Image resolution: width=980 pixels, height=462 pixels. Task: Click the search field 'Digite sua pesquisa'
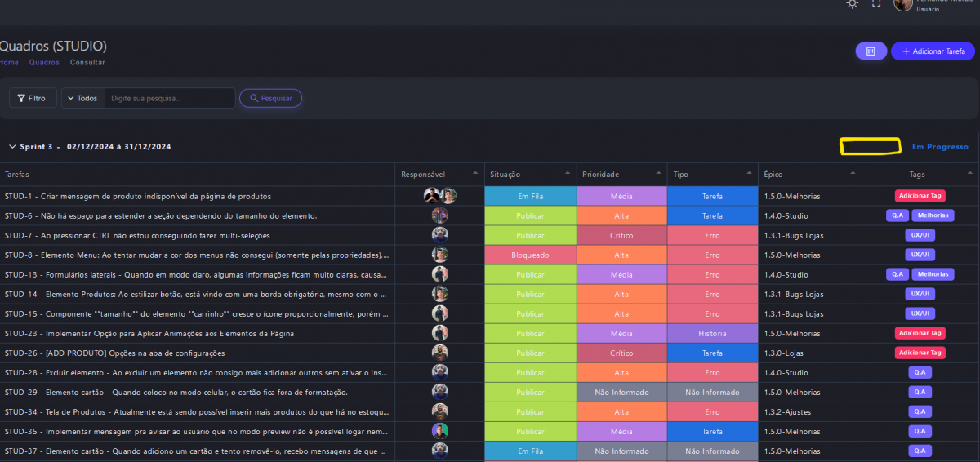170,98
